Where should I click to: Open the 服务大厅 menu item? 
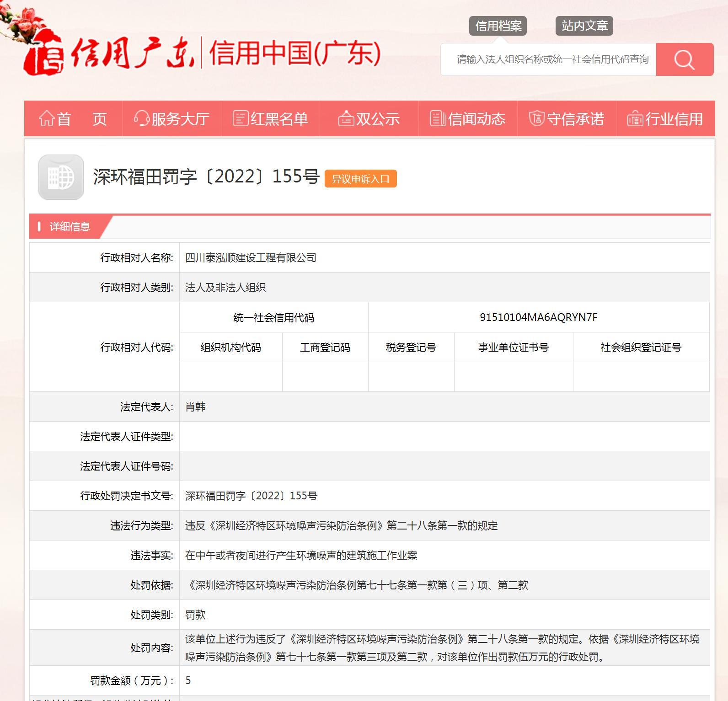172,119
